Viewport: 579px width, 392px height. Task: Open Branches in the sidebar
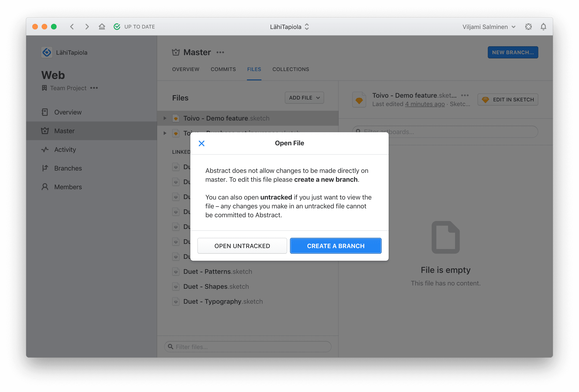pyautogui.click(x=91, y=168)
